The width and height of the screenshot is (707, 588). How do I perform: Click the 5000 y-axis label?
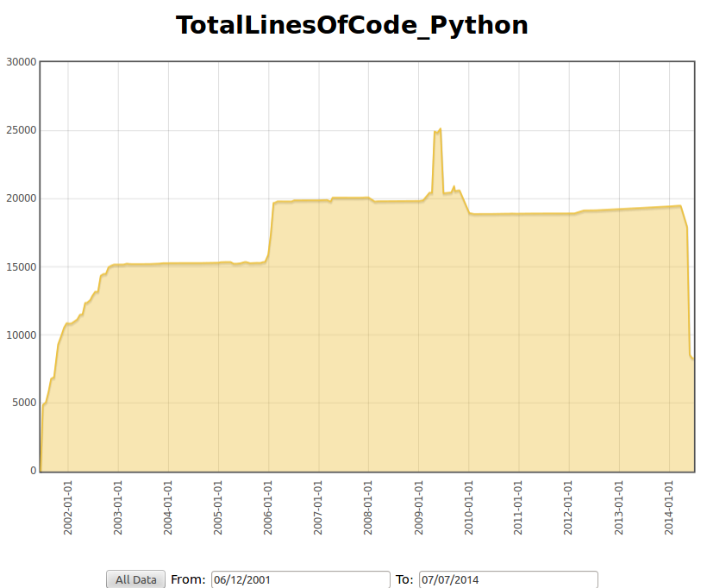pyautogui.click(x=24, y=402)
